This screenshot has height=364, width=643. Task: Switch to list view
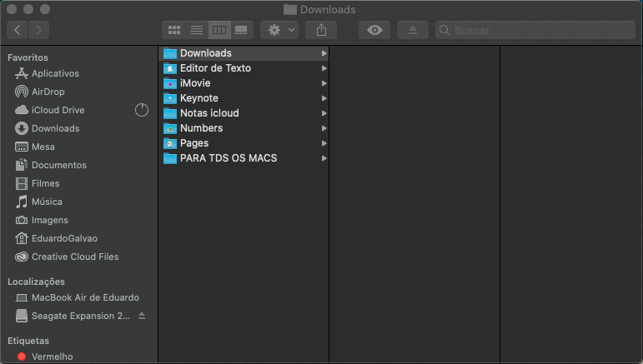197,30
